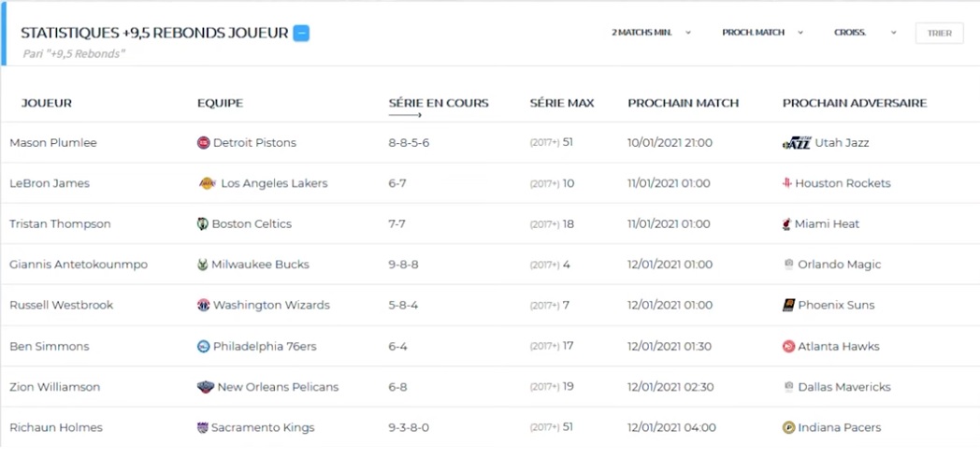Click the Milwaukee Bucks logo icon
The image size is (980, 459).
pos(203,265)
